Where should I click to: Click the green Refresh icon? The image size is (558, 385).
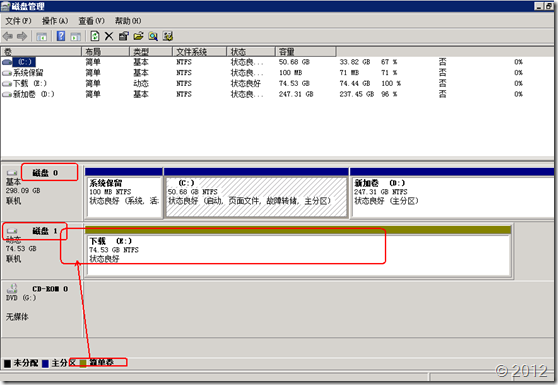pos(94,36)
